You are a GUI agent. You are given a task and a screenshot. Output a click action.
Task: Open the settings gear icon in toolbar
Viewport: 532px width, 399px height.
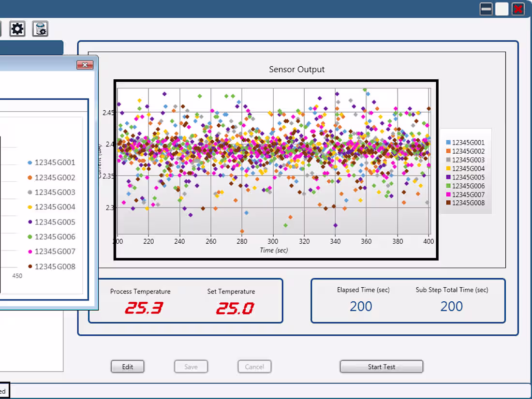18,29
